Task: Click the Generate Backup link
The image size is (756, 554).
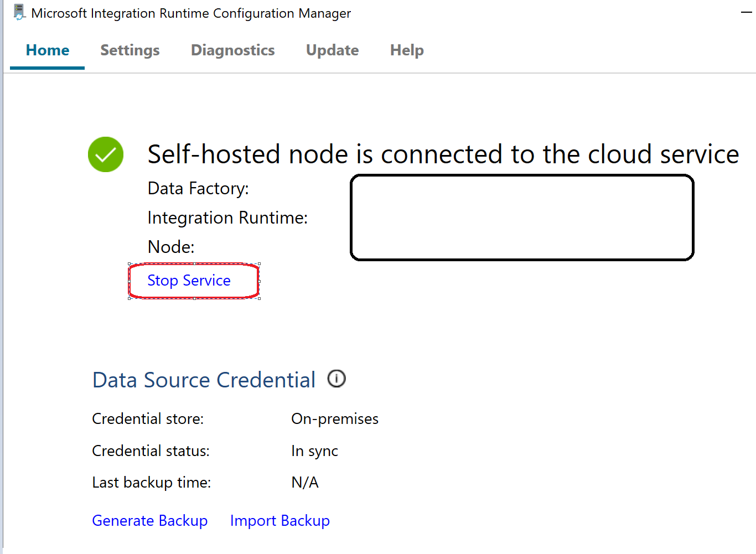Action: tap(149, 521)
